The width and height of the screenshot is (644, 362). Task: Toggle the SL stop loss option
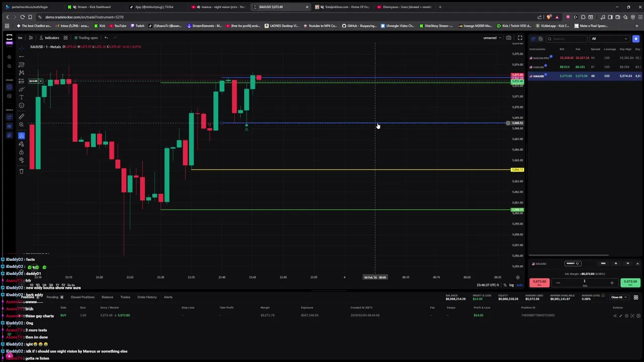pyautogui.click(x=616, y=263)
